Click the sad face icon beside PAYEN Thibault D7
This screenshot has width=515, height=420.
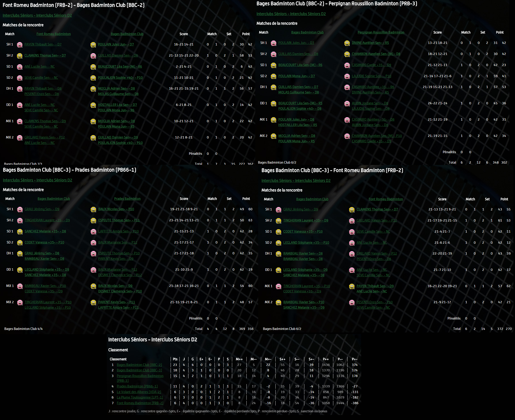pyautogui.click(x=20, y=45)
